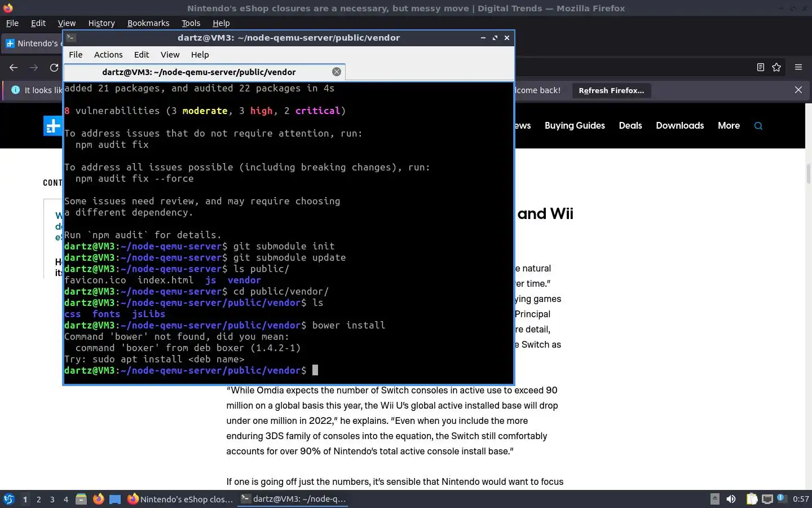Go back using Firefox's back arrow
Viewport: 812px width, 508px height.
[14, 68]
